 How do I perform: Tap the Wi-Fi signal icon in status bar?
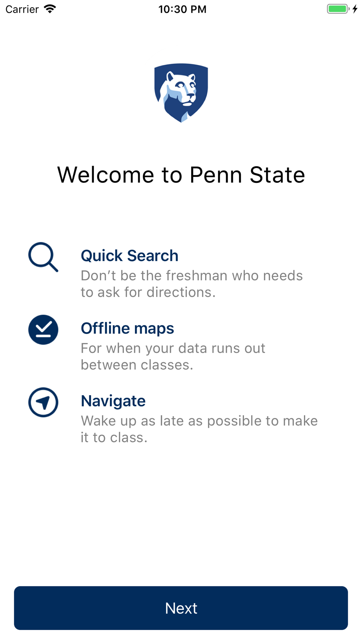(50, 9)
